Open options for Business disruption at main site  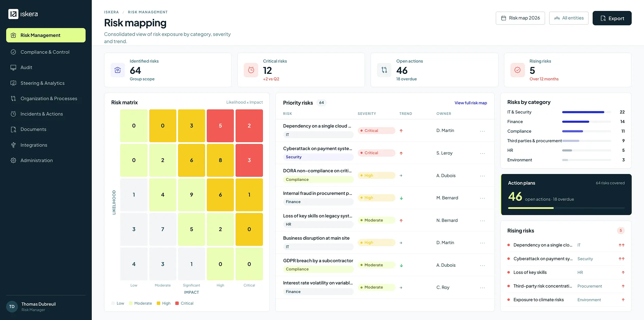(x=482, y=243)
